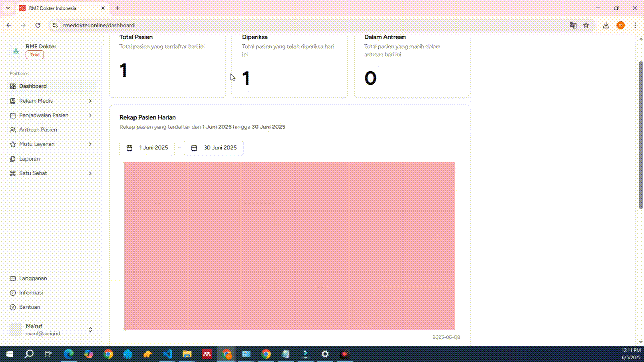Expand the Satu Sehat submenu chevron
This screenshot has width=644, height=362.
pyautogui.click(x=90, y=173)
